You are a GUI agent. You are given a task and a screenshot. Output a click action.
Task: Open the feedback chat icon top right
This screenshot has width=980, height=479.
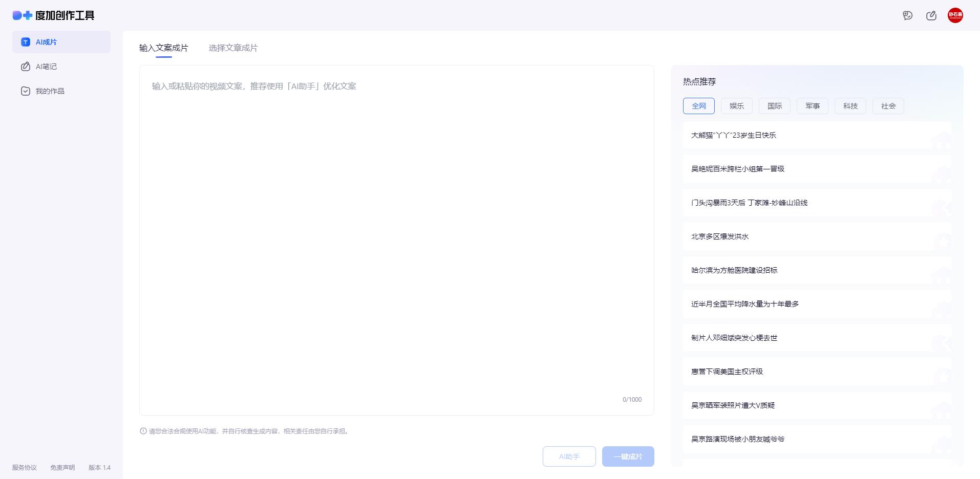pos(907,15)
